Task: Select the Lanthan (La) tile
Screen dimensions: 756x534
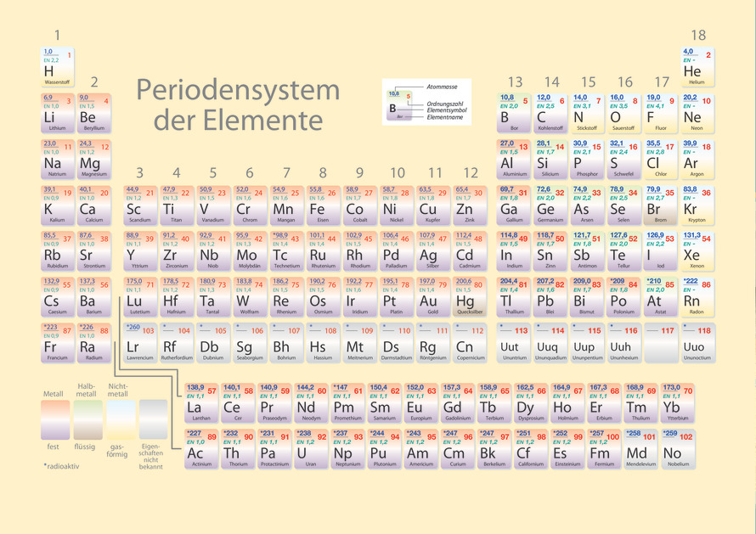Action: point(201,403)
